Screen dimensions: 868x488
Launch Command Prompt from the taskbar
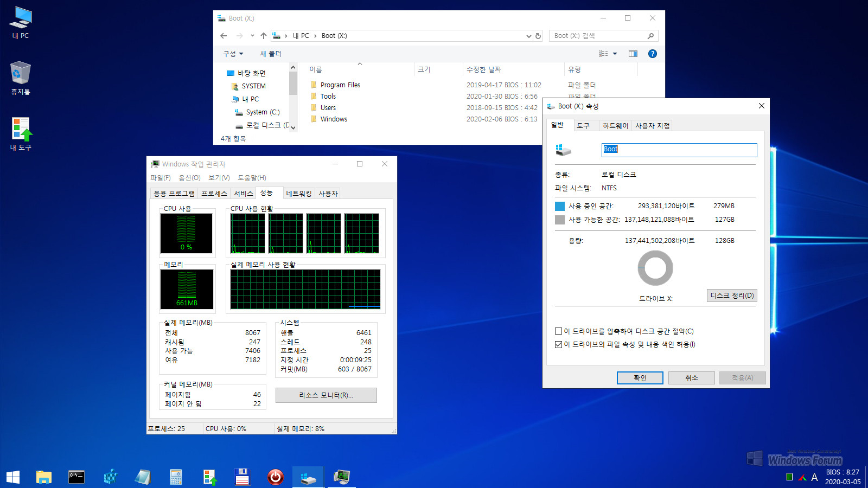point(76,477)
